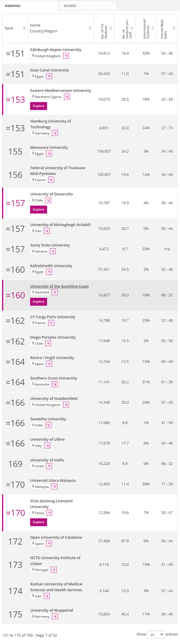The height and width of the screenshot is (644, 180).
Task: Click the Explore button under Xi'an Jiaotong-Liverpool University
Action: pyautogui.click(x=38, y=522)
